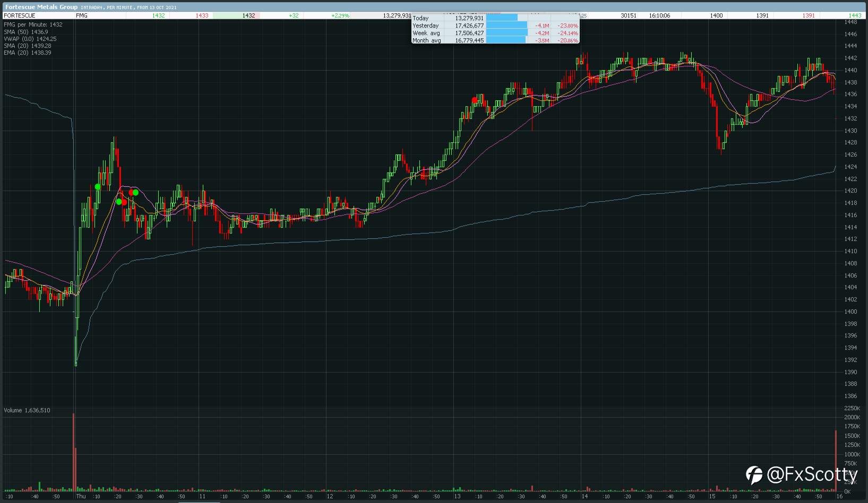The image size is (868, 503).
Task: Click the 30151 trades count cell
Action: (629, 15)
